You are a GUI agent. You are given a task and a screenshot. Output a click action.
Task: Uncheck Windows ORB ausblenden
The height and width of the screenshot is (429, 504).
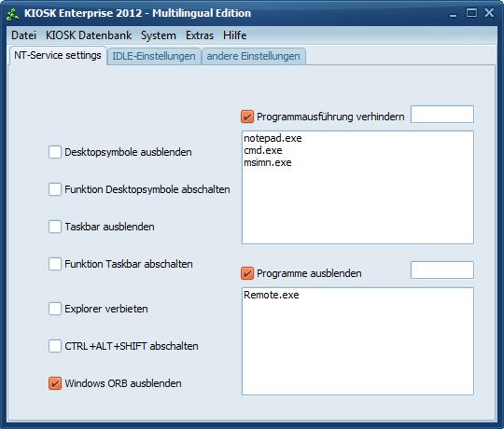coord(55,383)
